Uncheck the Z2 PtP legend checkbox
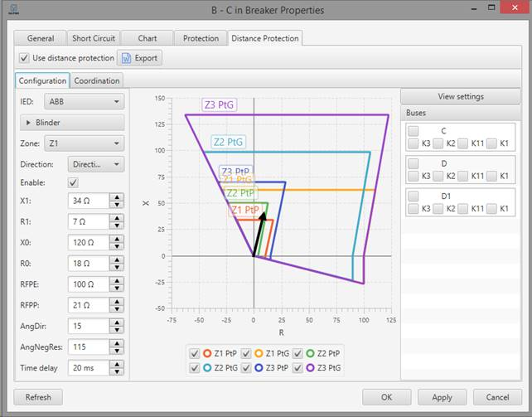The width and height of the screenshot is (532, 417). coord(297,353)
